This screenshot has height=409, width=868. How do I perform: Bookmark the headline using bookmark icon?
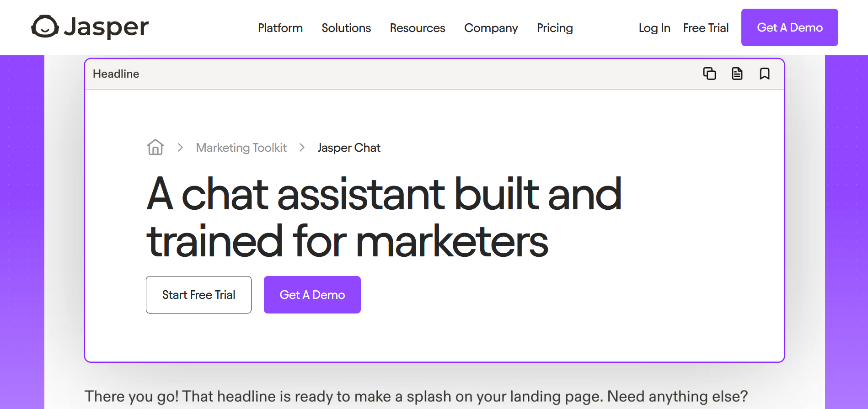(x=764, y=74)
